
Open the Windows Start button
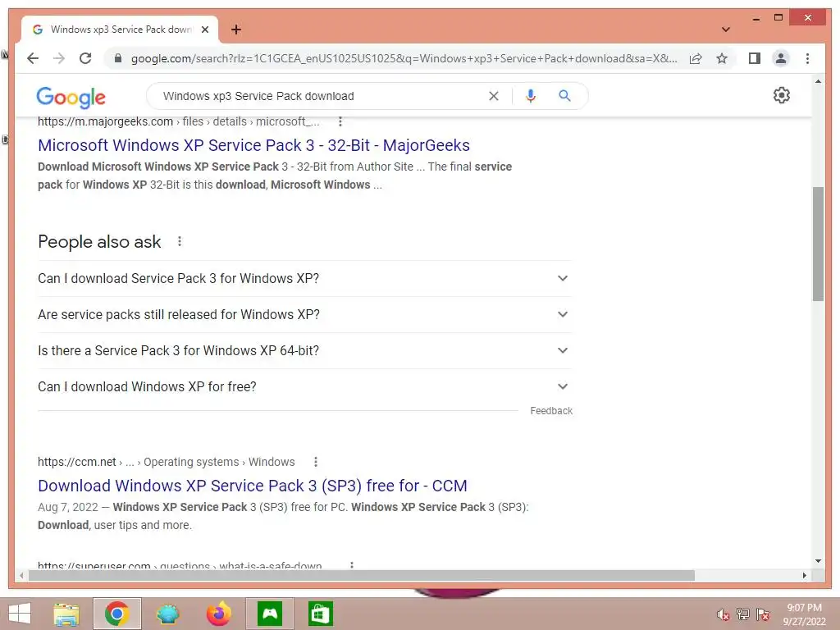point(20,614)
